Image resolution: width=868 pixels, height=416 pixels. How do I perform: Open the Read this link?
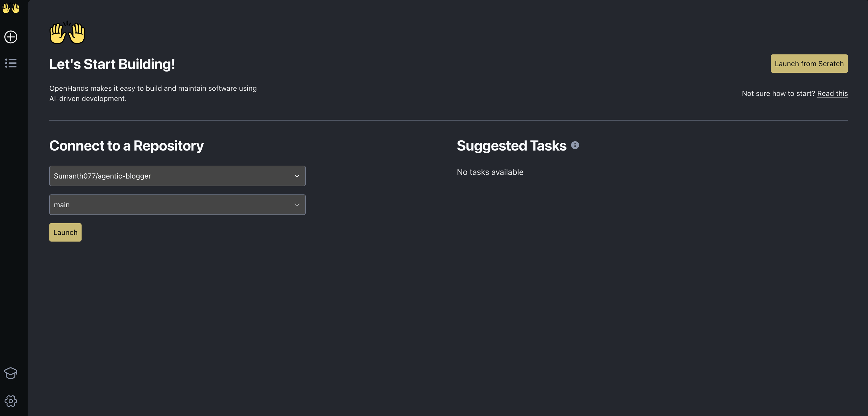tap(832, 94)
